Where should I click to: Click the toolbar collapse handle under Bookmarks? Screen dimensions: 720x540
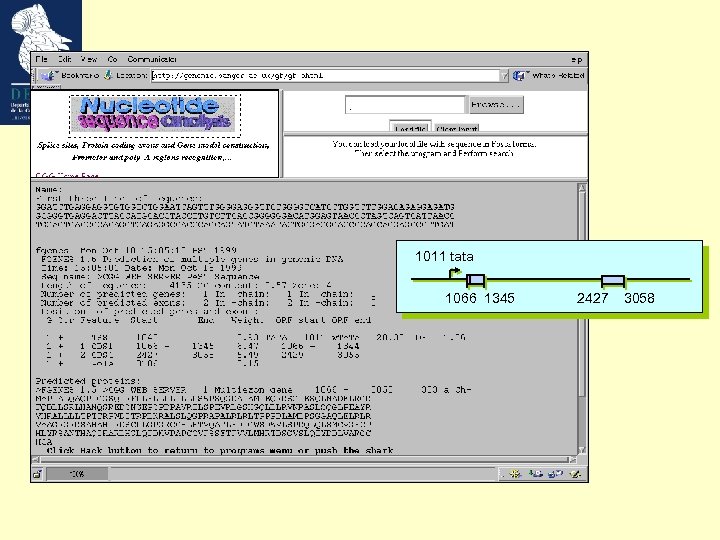[x=46, y=86]
